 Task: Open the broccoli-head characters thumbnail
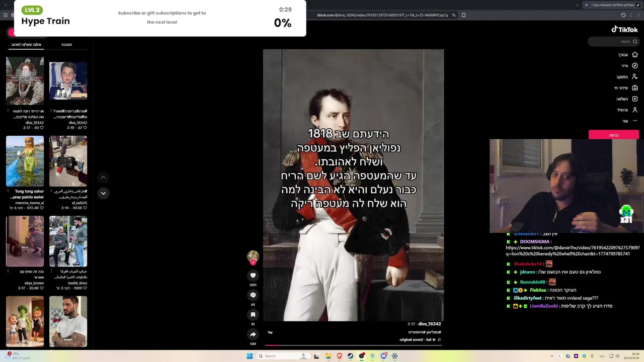[25, 321]
